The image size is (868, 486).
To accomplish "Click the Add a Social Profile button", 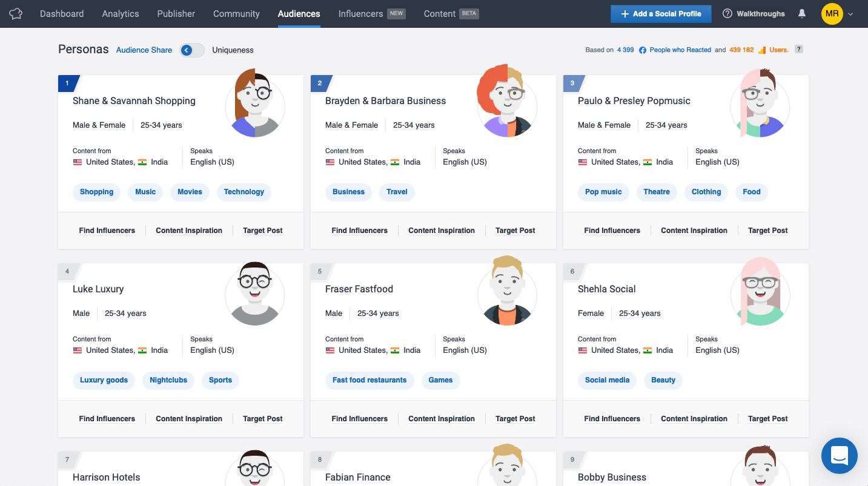I will click(660, 13).
